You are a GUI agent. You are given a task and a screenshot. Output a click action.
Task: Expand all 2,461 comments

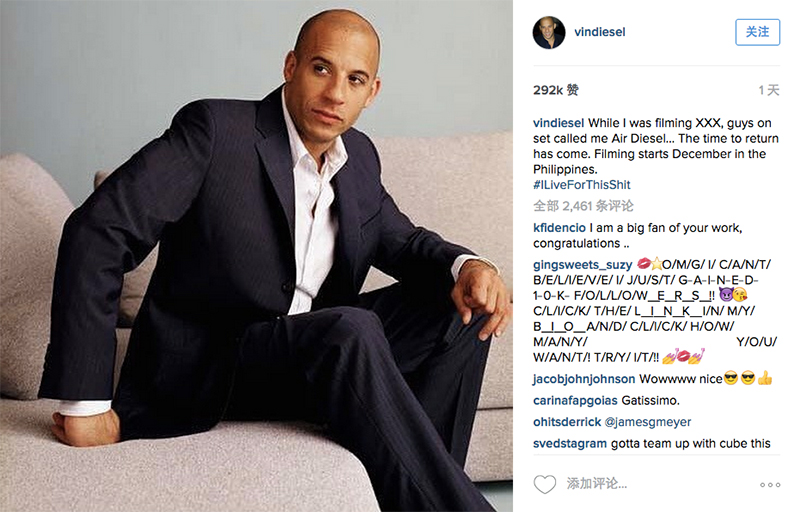coord(583,206)
